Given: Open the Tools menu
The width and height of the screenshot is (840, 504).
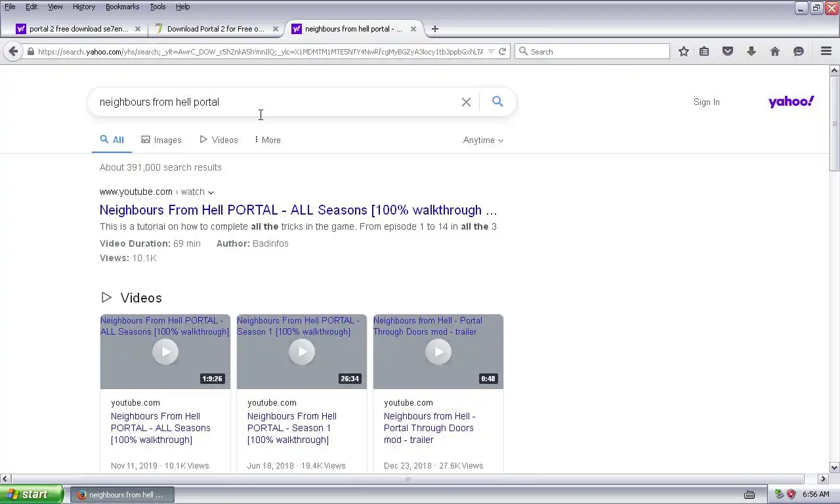Looking at the screenshot, I should coord(157,7).
